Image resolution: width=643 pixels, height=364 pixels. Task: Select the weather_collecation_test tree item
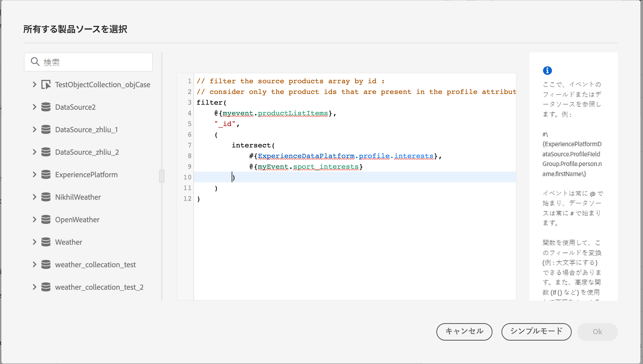(95, 265)
